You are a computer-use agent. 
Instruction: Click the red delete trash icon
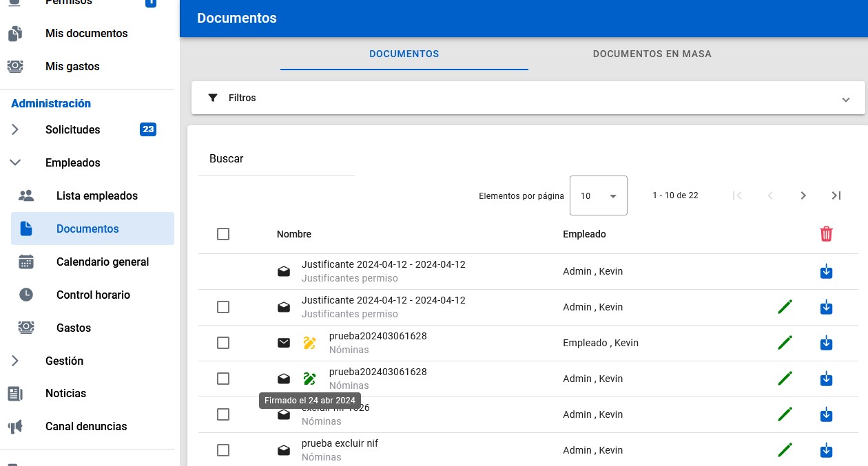pyautogui.click(x=826, y=234)
